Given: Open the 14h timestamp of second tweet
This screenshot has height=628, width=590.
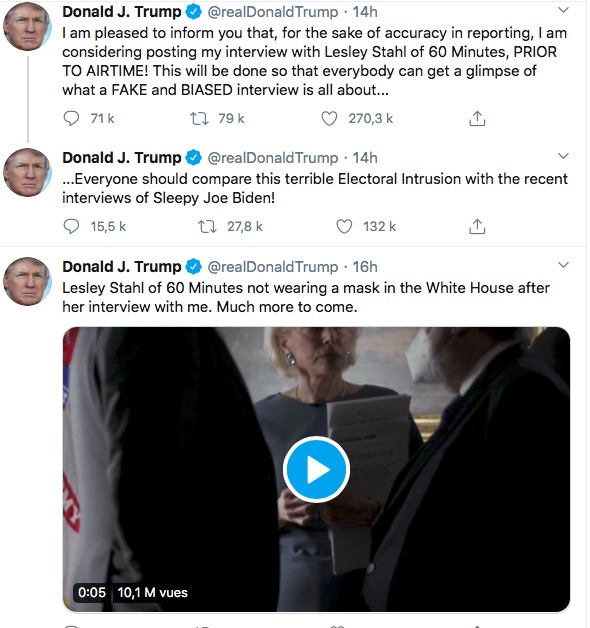Looking at the screenshot, I should click(365, 158).
